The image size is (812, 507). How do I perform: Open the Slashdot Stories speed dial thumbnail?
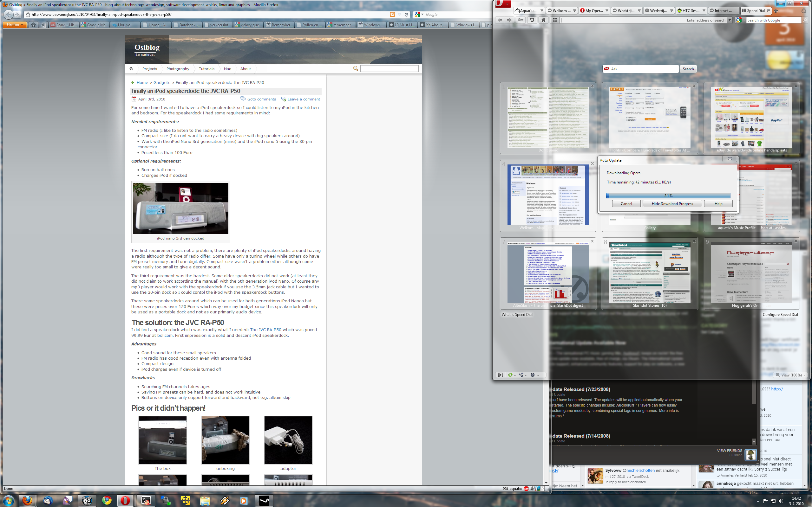[650, 274]
